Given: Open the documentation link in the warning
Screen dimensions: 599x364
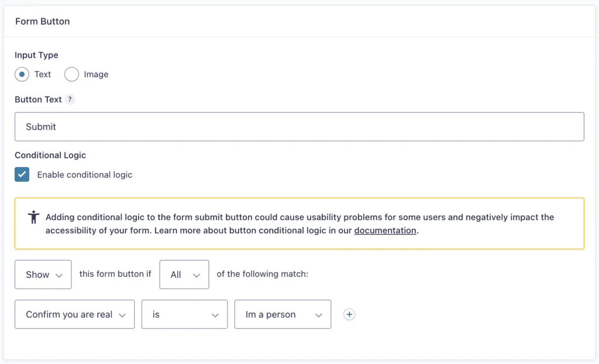Looking at the screenshot, I should coord(385,230).
